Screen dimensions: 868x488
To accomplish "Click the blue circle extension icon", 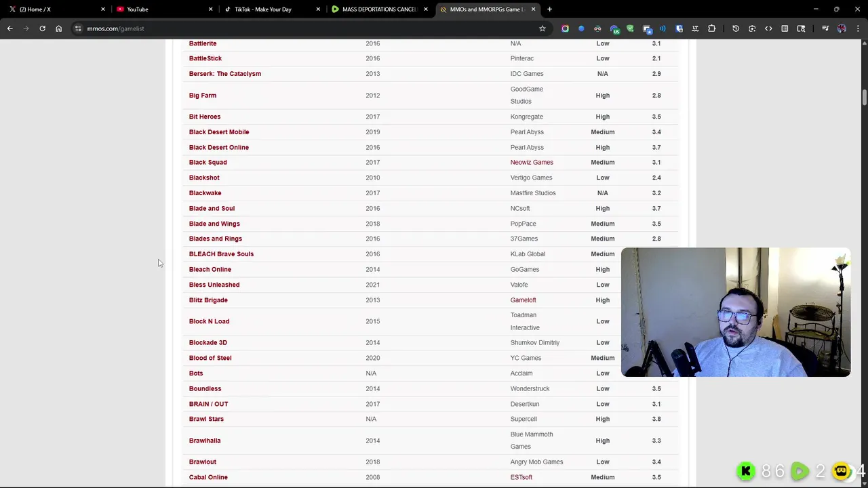I will click(581, 28).
